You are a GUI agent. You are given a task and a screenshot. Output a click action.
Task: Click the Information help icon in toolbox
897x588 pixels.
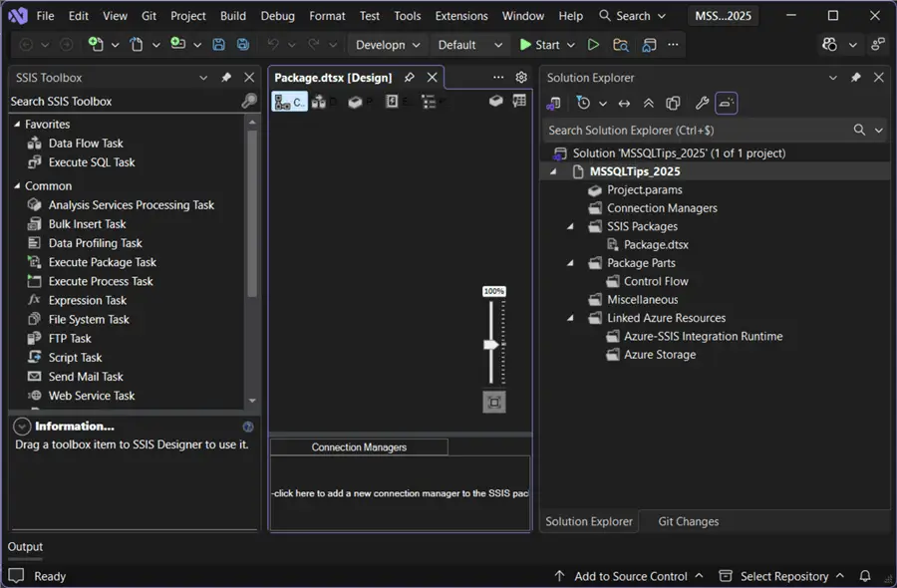point(248,427)
